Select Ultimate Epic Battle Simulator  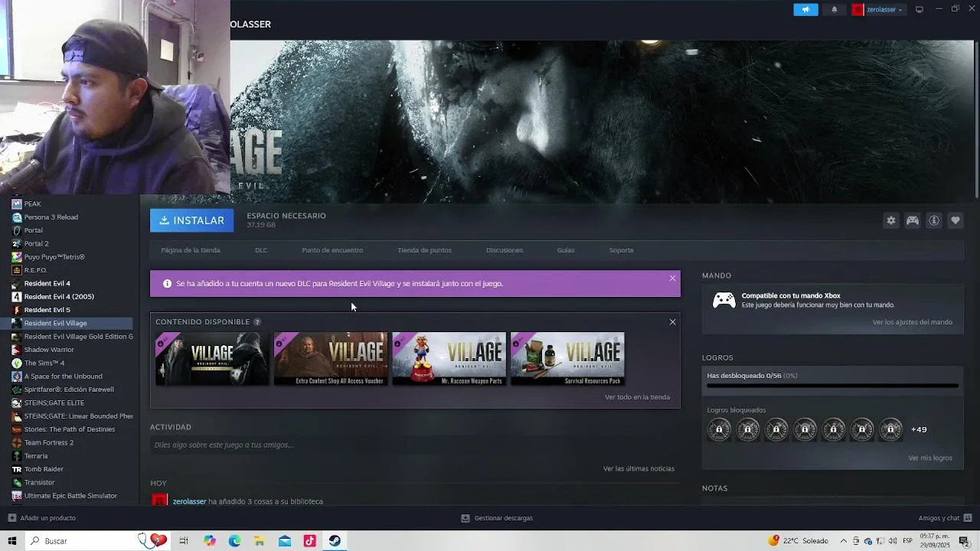coord(70,496)
